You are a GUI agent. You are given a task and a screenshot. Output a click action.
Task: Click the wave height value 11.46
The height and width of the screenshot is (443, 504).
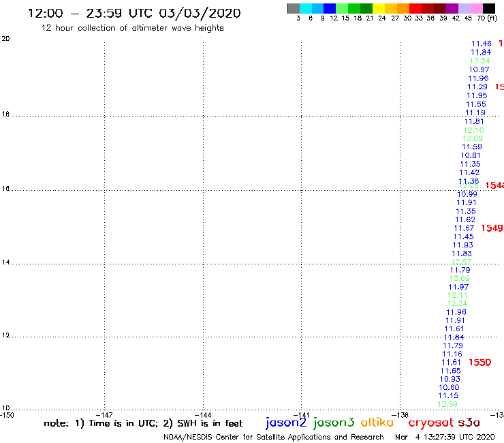pos(481,44)
